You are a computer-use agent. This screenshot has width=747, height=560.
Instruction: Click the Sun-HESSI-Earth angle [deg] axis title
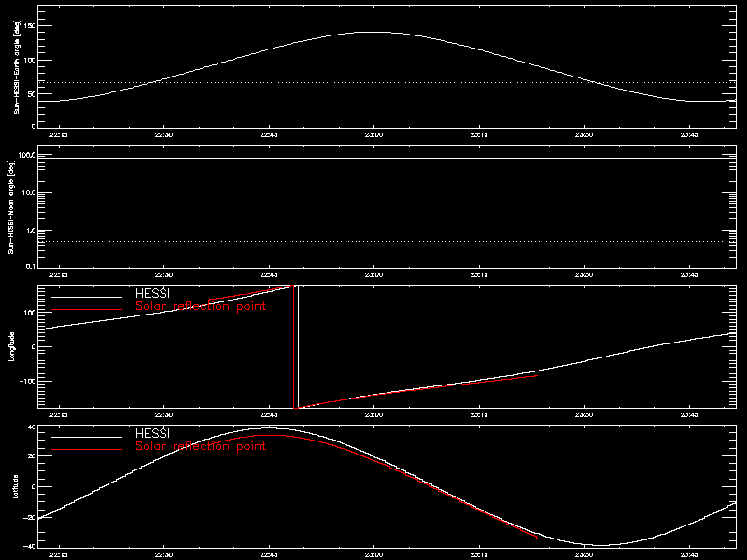[17, 67]
